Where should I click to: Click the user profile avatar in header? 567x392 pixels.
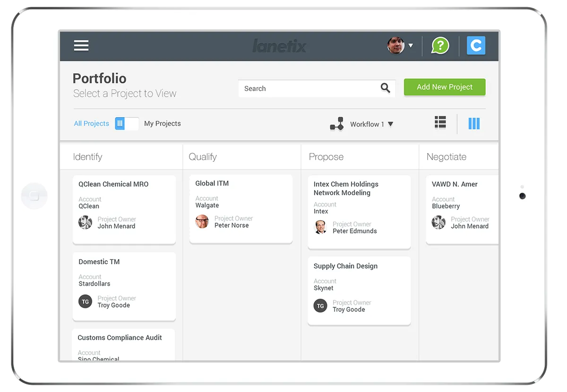(x=396, y=45)
